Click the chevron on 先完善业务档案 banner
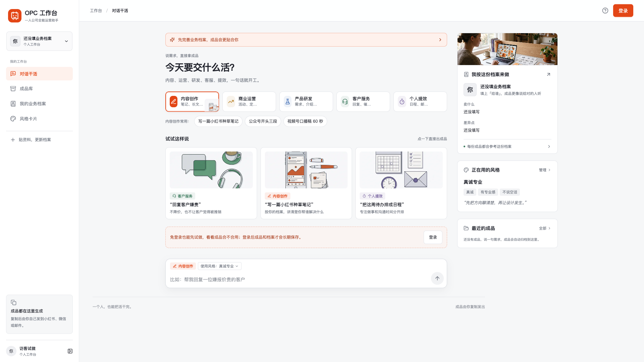The image size is (644, 362). pyautogui.click(x=440, y=40)
